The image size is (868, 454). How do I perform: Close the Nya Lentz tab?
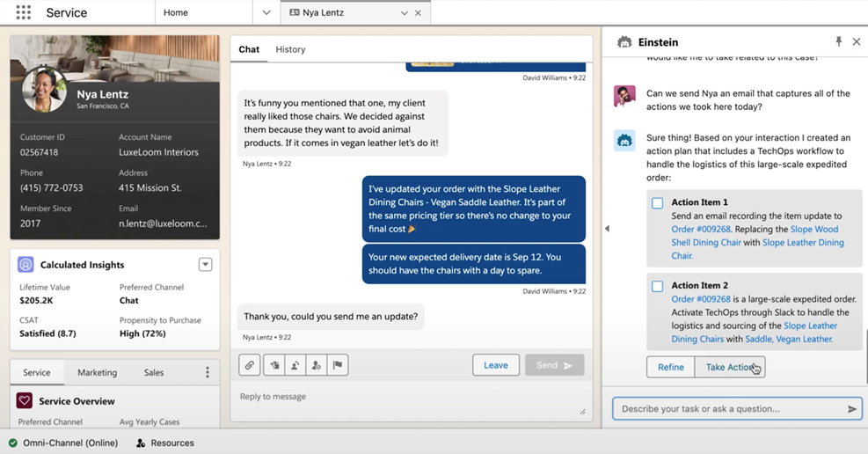(x=418, y=12)
